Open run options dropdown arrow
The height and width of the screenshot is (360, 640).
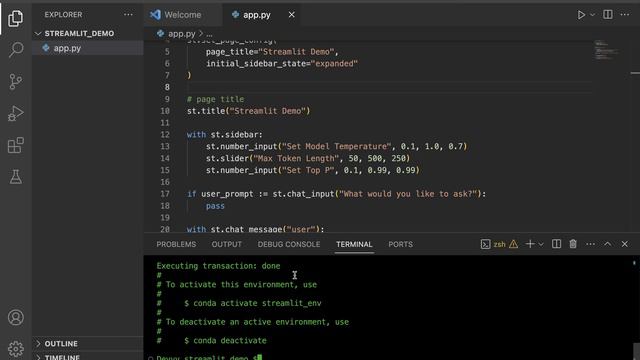point(592,15)
